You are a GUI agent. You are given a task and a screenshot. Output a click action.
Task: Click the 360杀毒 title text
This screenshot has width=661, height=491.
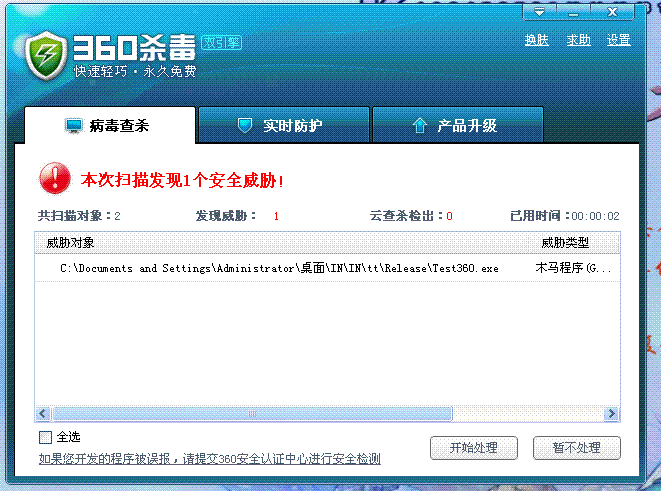pyautogui.click(x=134, y=47)
